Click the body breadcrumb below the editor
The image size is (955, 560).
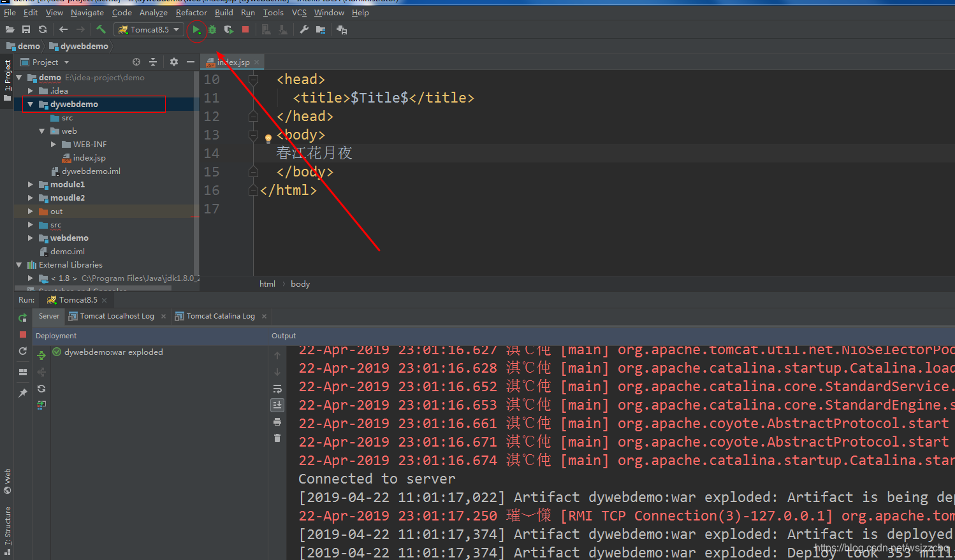point(300,284)
